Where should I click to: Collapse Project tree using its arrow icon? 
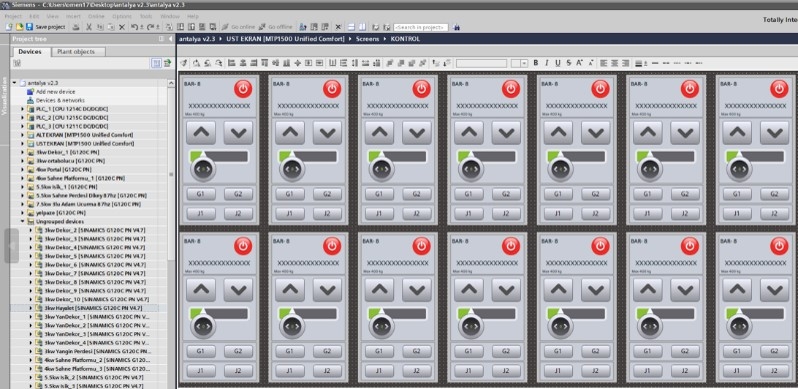tap(169, 39)
